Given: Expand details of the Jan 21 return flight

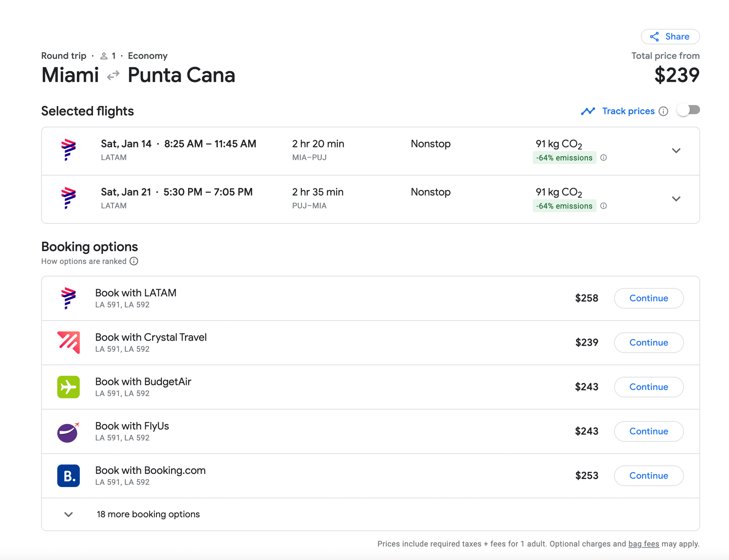Looking at the screenshot, I should click(676, 199).
